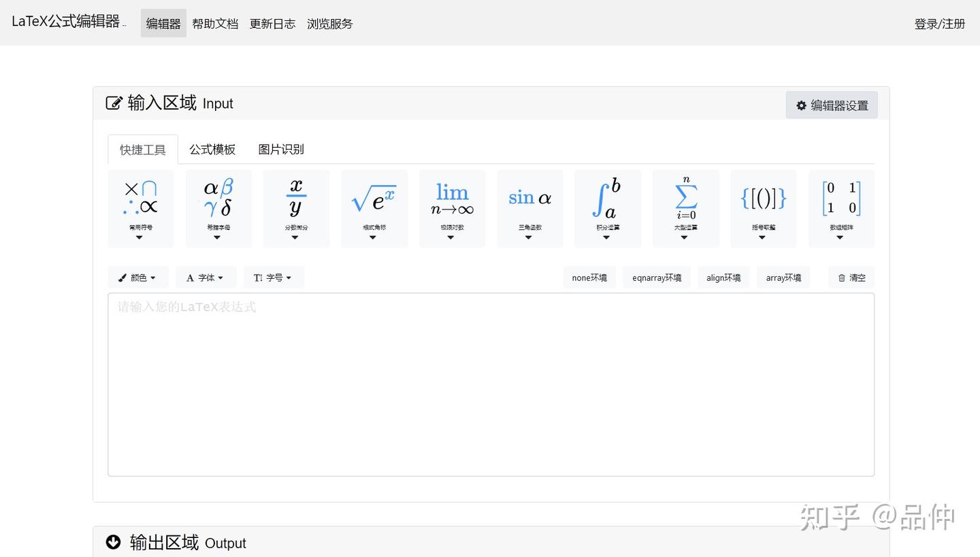Enable the eqnarray environment
Viewport: 980px width, 557px height.
[x=655, y=277]
